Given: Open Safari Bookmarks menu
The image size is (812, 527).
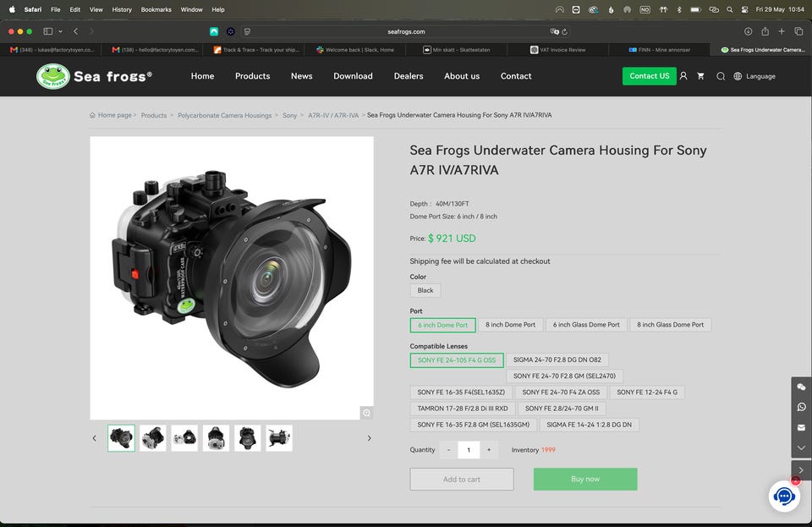Looking at the screenshot, I should click(x=156, y=9).
